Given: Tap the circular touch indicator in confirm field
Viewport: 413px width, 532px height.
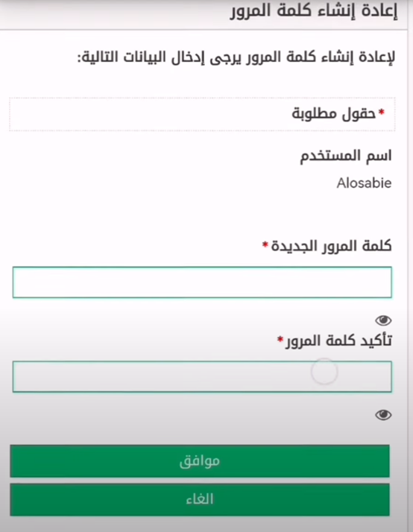Looking at the screenshot, I should tap(324, 372).
